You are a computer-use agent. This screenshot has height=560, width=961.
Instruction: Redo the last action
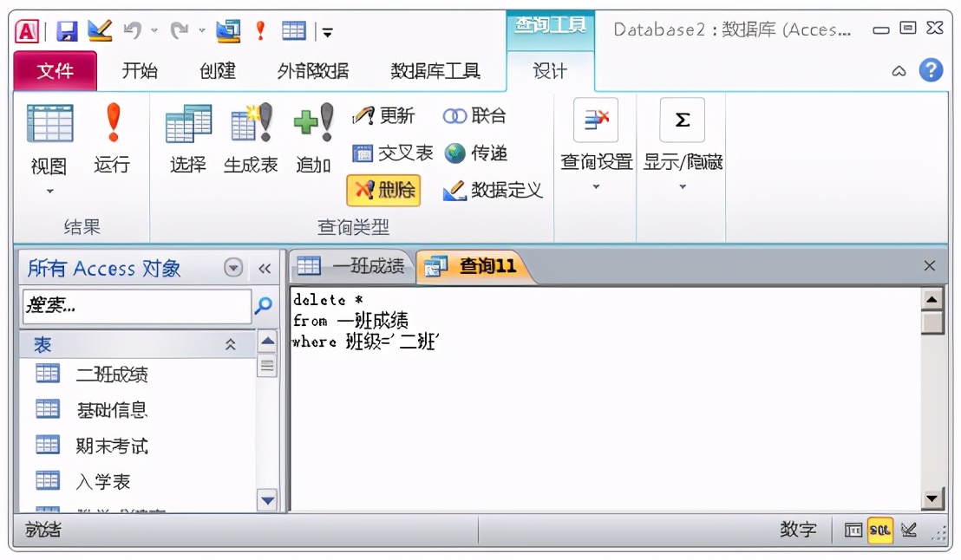(x=179, y=30)
